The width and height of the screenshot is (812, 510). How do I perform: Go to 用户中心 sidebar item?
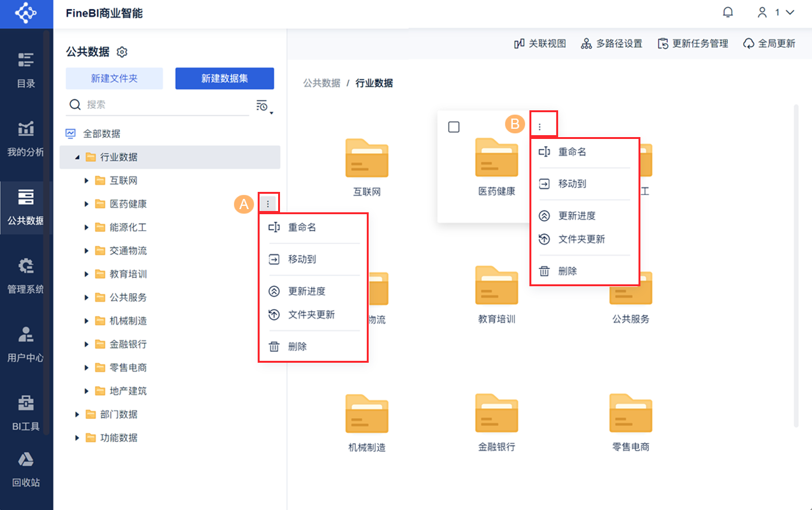pos(26,345)
